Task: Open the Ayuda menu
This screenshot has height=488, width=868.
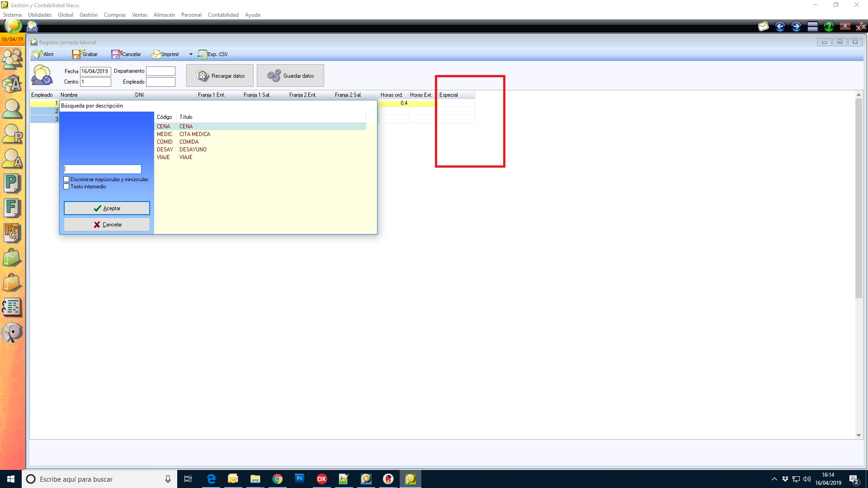Action: [253, 15]
